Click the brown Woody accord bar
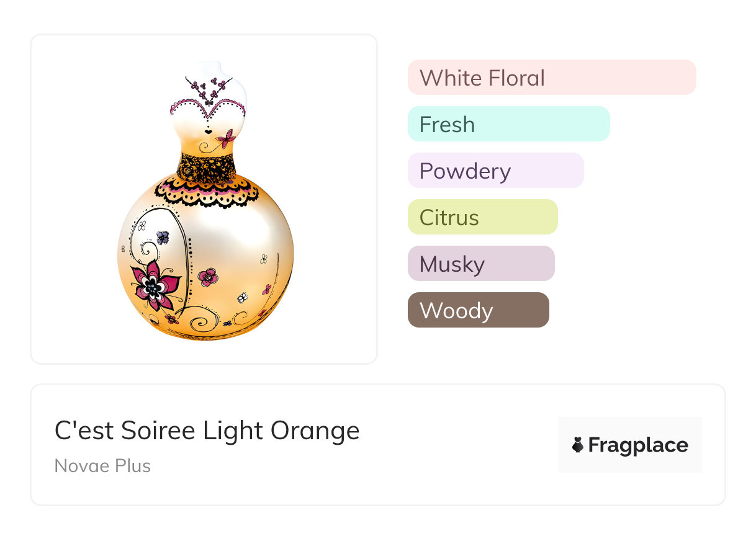The image size is (756, 536). point(478,310)
